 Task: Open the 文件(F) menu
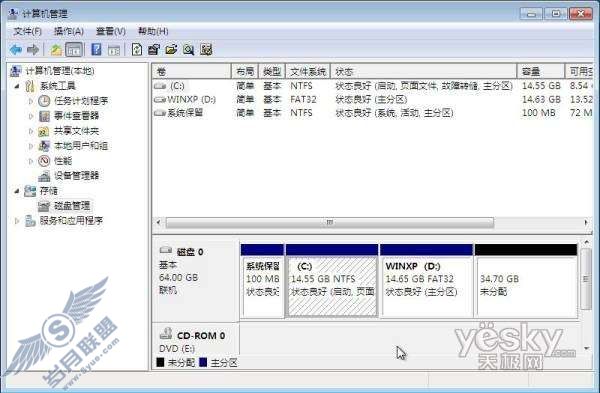click(x=27, y=31)
